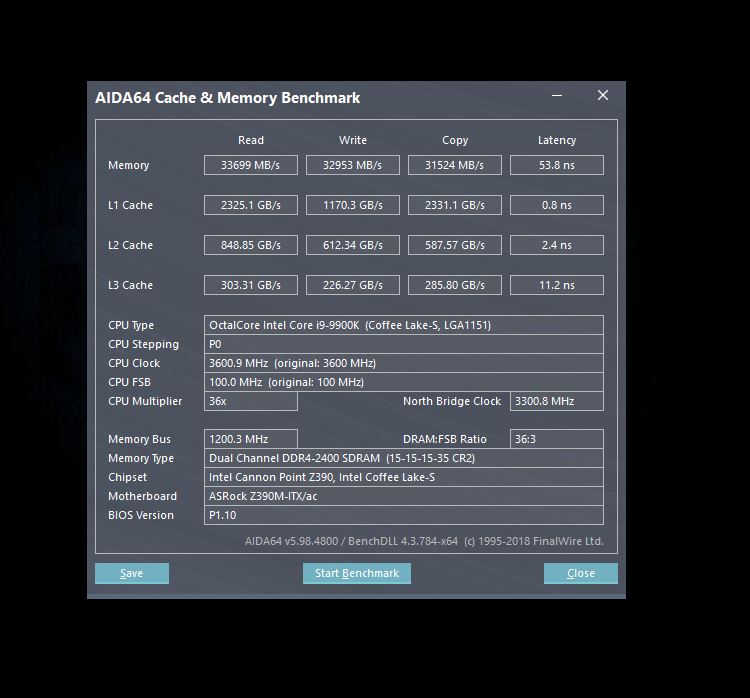Select Memory copy value 31524 MB/s
This screenshot has height=698, width=750.
coord(455,165)
